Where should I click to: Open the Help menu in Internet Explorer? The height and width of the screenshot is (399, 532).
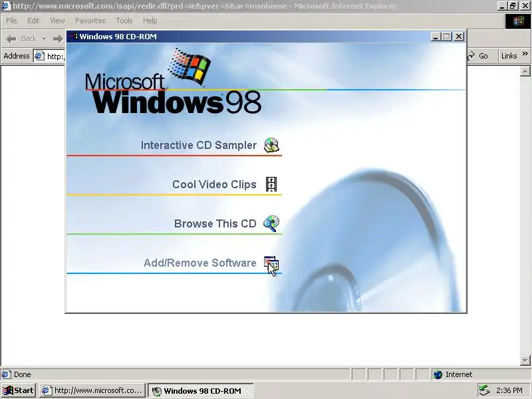click(150, 21)
